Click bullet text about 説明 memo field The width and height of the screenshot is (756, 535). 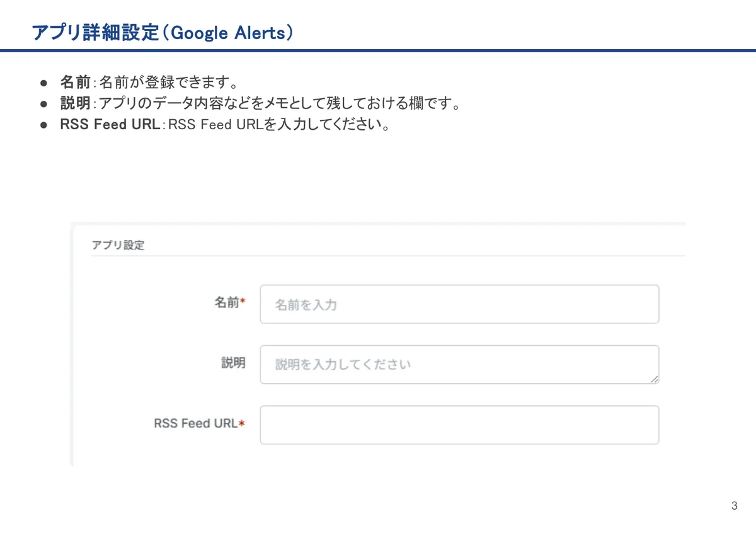pos(260,103)
